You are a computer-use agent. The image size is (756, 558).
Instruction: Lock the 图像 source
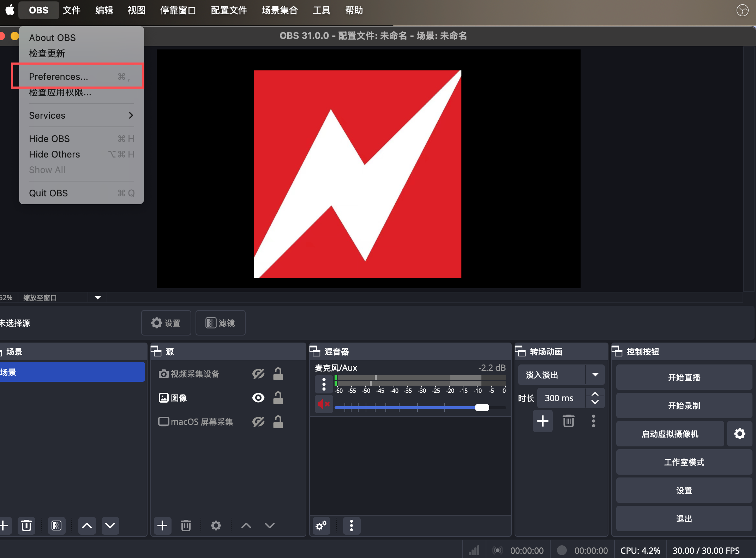(278, 398)
